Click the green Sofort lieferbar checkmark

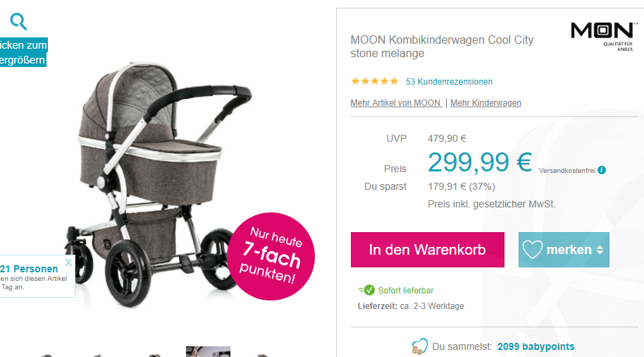point(369,291)
